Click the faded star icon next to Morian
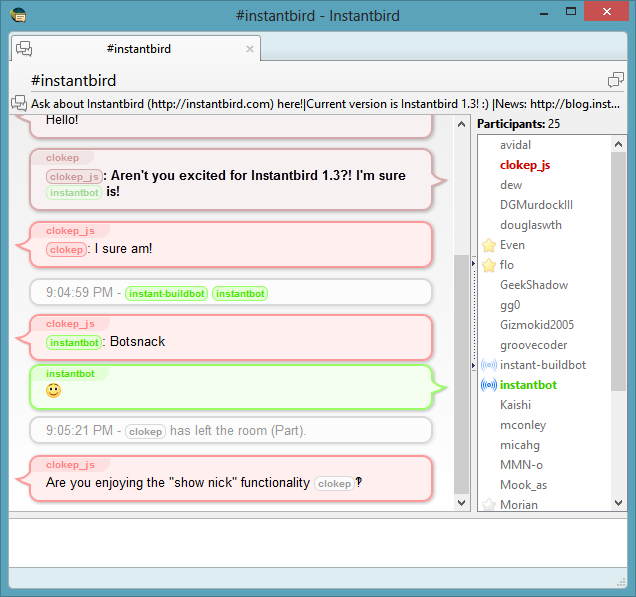The image size is (636, 597). pos(489,504)
